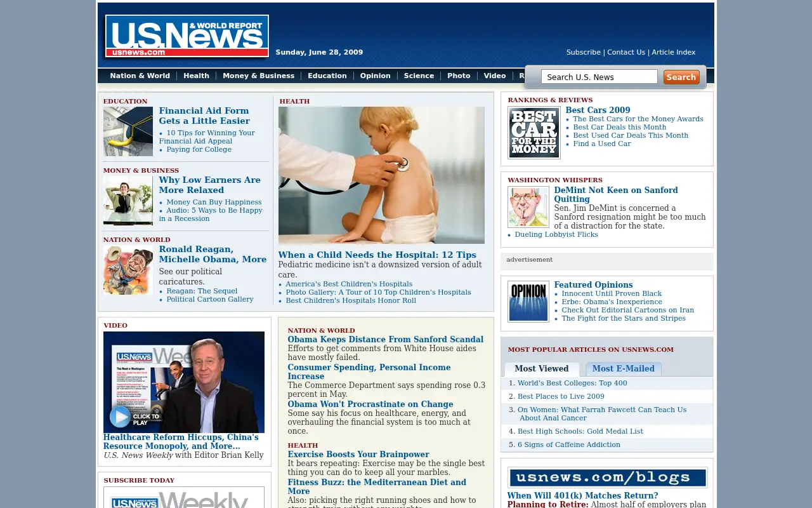Click the Subscribe link in header
The width and height of the screenshot is (812, 508).
coord(584,52)
